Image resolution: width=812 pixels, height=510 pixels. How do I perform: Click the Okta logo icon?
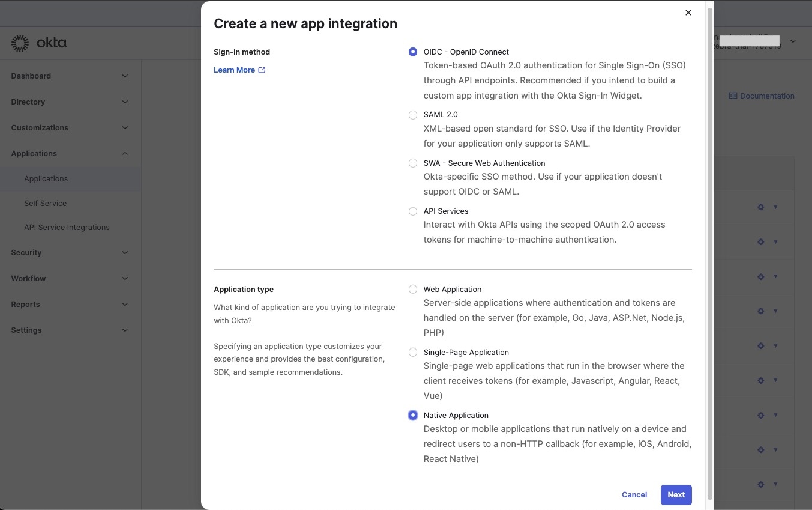(20, 43)
